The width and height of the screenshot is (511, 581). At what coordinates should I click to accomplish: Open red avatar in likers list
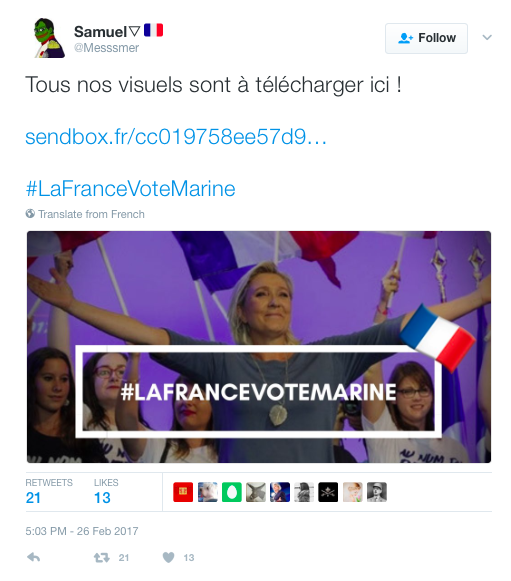183,492
